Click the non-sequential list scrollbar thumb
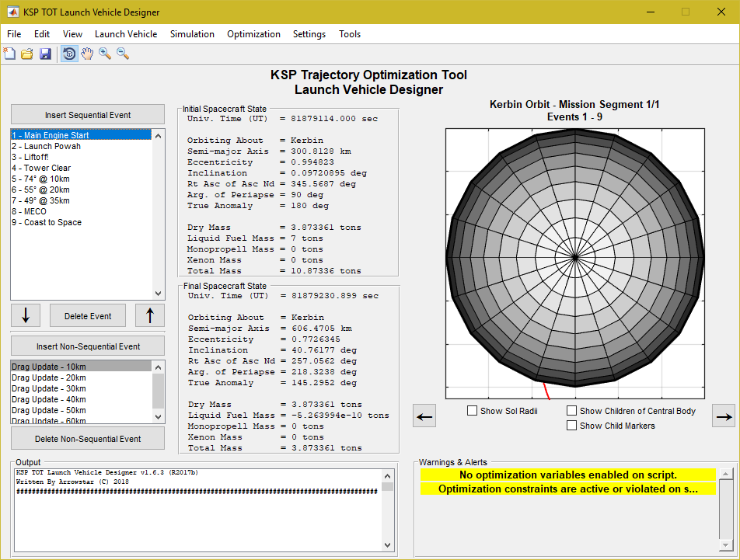Screen dimensions: 740x560 point(158,391)
